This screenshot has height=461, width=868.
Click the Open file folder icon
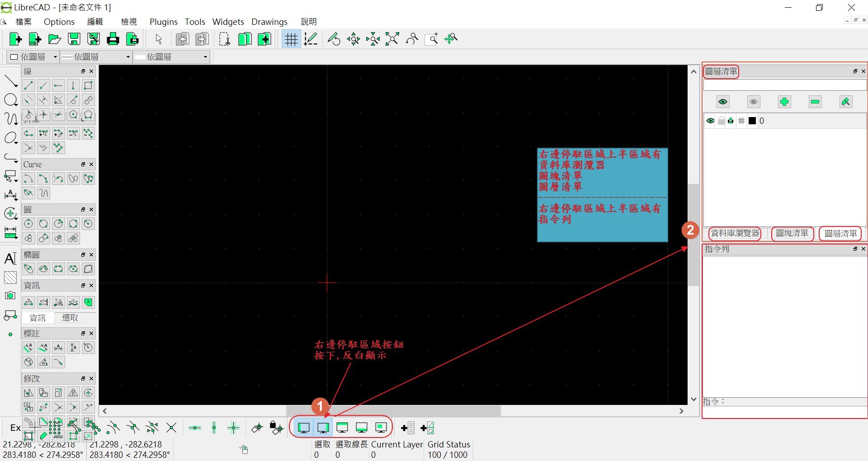coord(55,39)
